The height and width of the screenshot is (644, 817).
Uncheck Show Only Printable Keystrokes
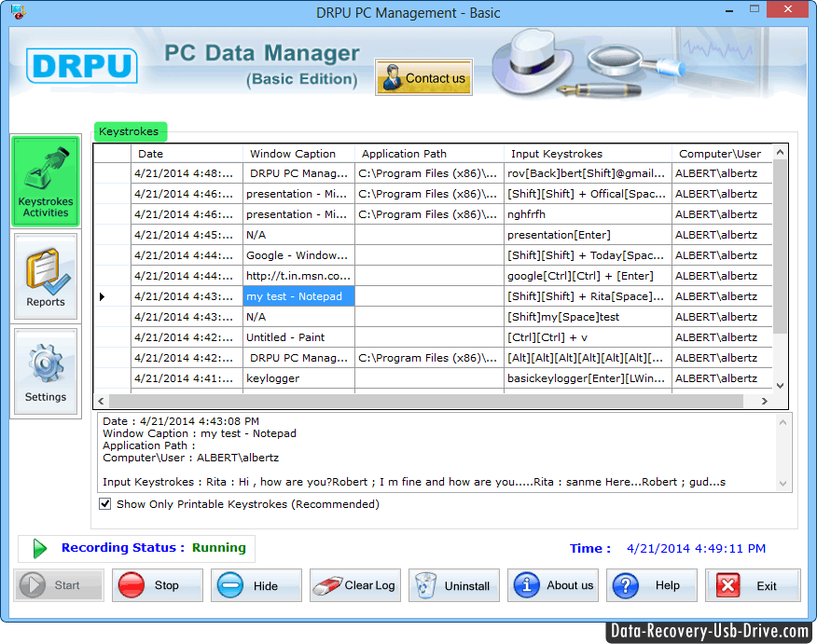tap(104, 504)
